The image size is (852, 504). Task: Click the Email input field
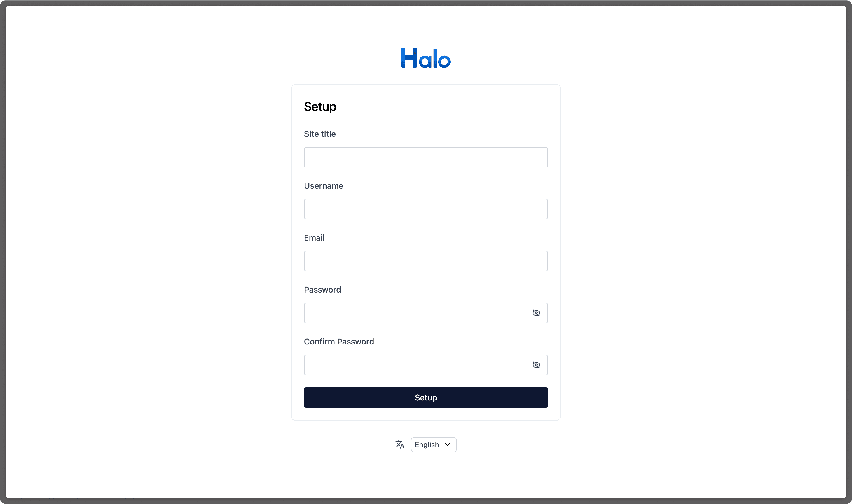[426, 260]
